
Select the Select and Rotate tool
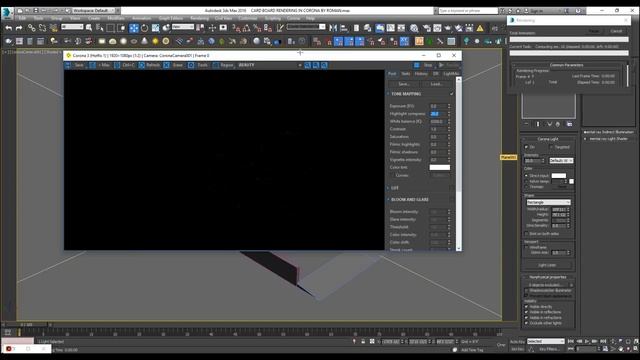point(144,28)
